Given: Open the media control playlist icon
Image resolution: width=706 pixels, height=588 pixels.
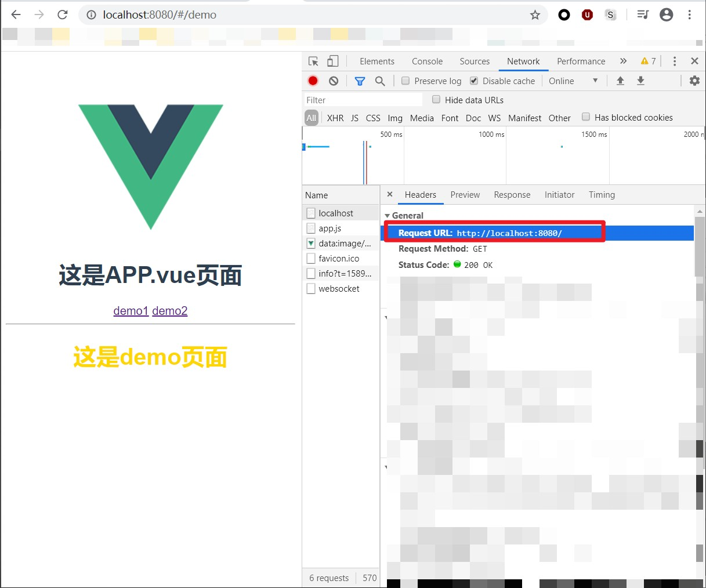Looking at the screenshot, I should pyautogui.click(x=643, y=15).
